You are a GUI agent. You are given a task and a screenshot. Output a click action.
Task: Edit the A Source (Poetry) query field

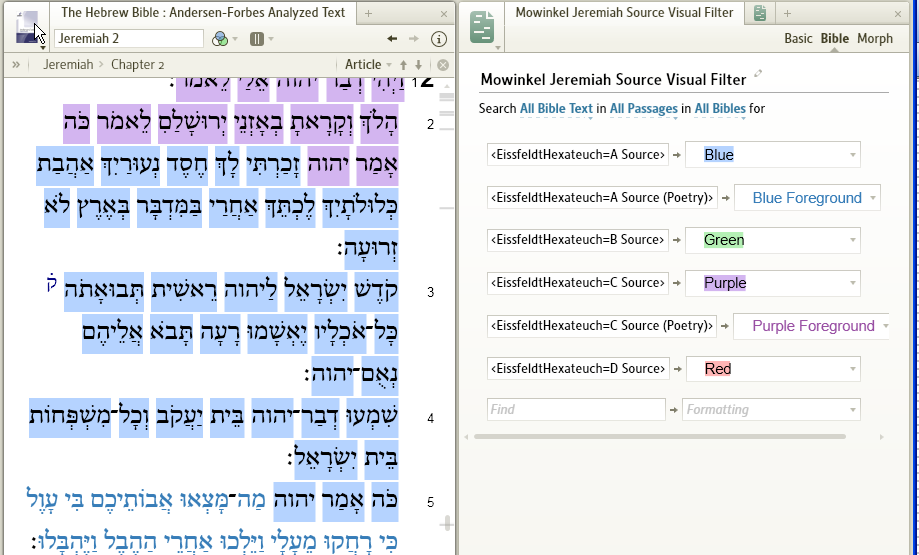tap(602, 198)
